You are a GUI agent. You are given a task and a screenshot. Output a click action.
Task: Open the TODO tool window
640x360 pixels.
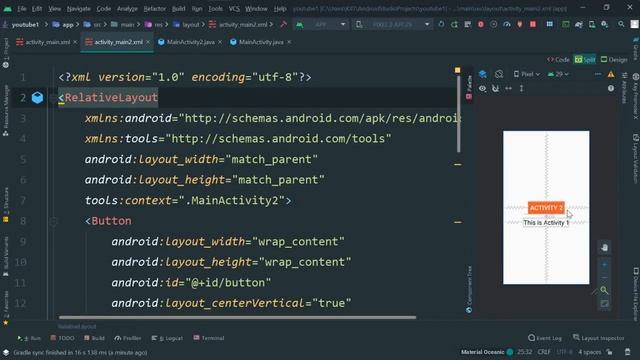pyautogui.click(x=62, y=338)
